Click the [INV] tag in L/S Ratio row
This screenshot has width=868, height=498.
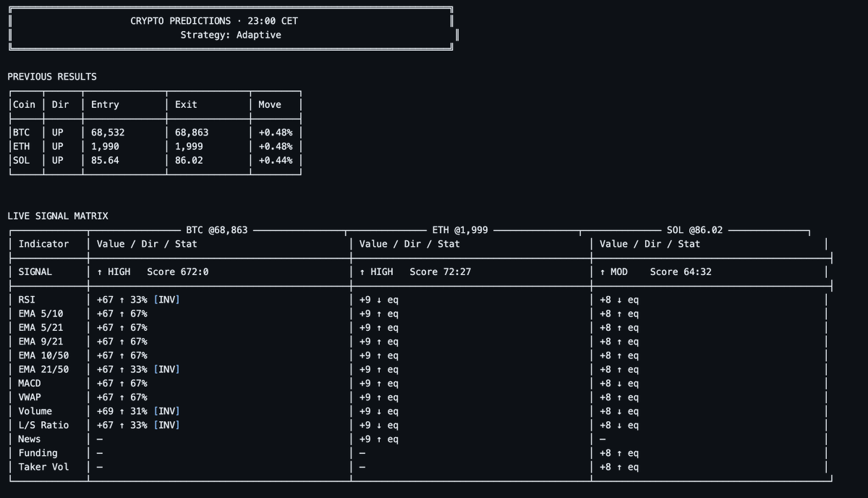click(166, 425)
